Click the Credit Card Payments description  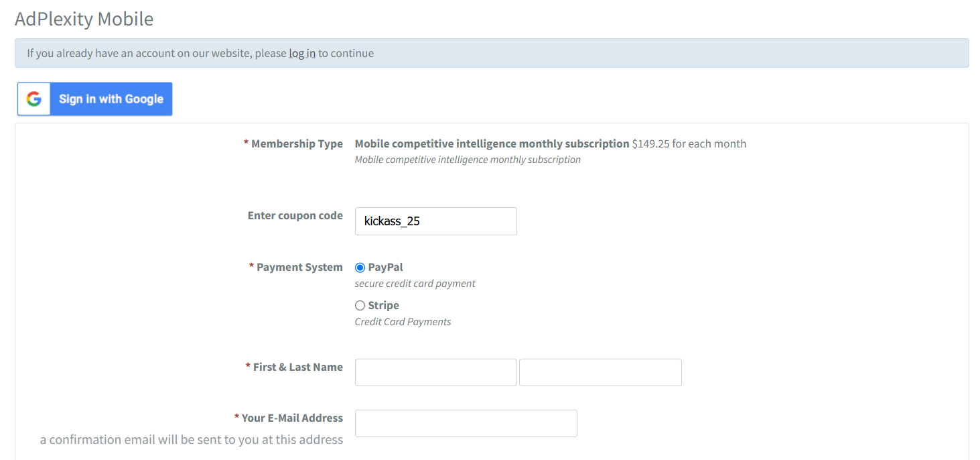coord(403,322)
